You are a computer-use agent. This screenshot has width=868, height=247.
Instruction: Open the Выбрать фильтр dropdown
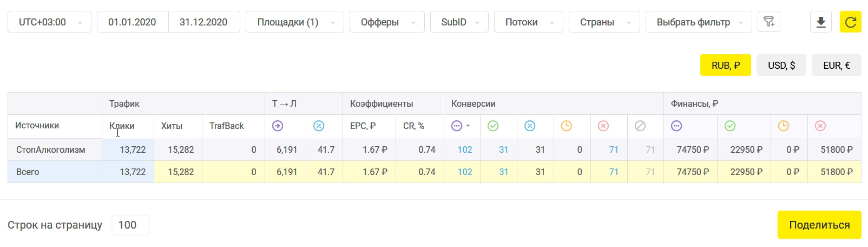(699, 22)
